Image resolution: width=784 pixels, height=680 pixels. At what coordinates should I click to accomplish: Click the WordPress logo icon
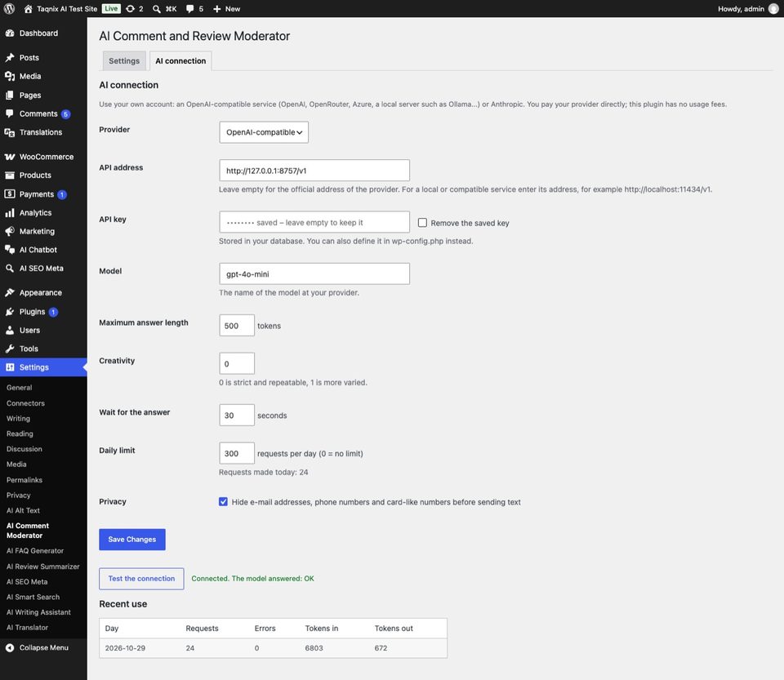pos(9,8)
